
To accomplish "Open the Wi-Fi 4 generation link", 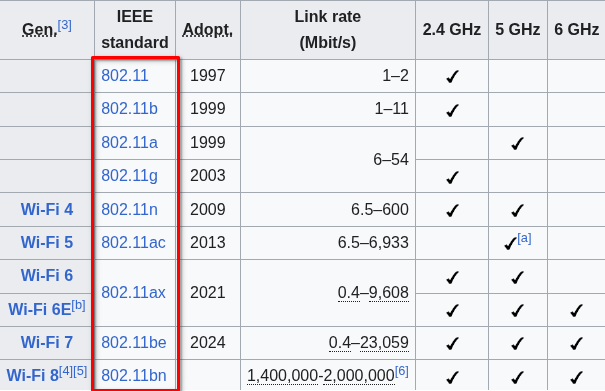I will click(47, 210).
